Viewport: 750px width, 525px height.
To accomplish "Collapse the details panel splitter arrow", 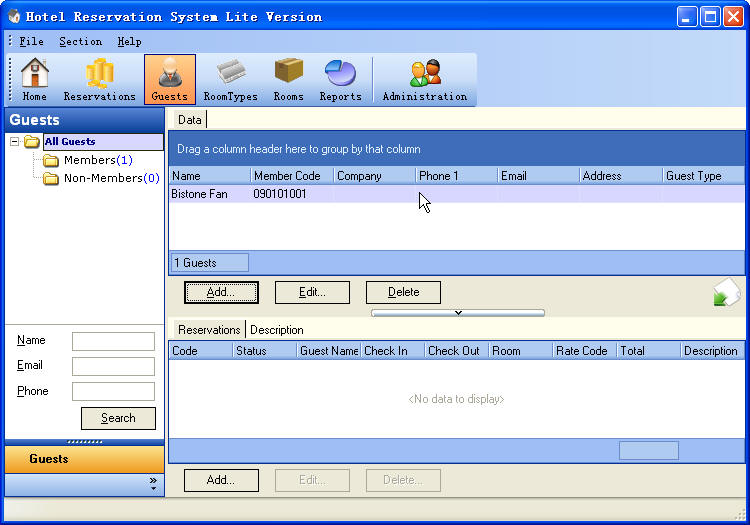I will pyautogui.click(x=458, y=313).
